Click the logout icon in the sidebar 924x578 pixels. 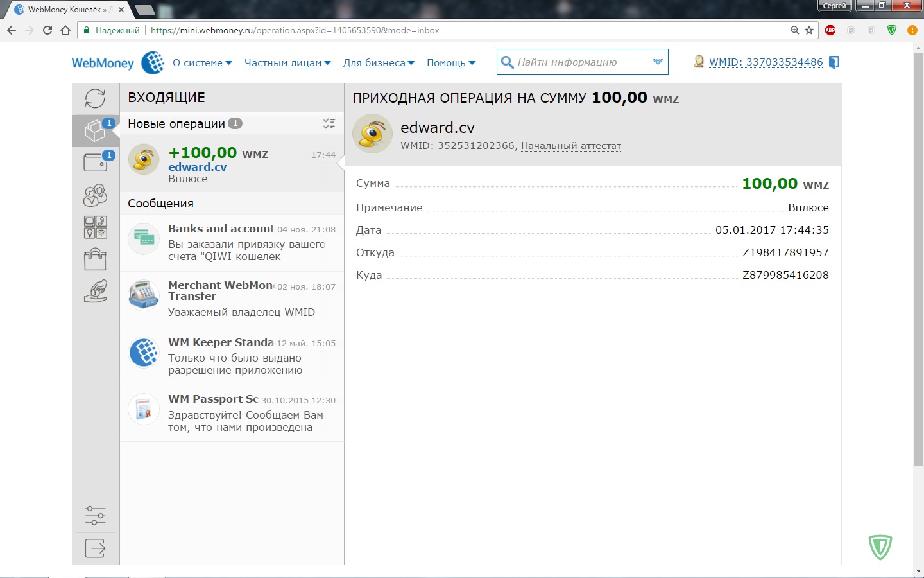point(95,548)
